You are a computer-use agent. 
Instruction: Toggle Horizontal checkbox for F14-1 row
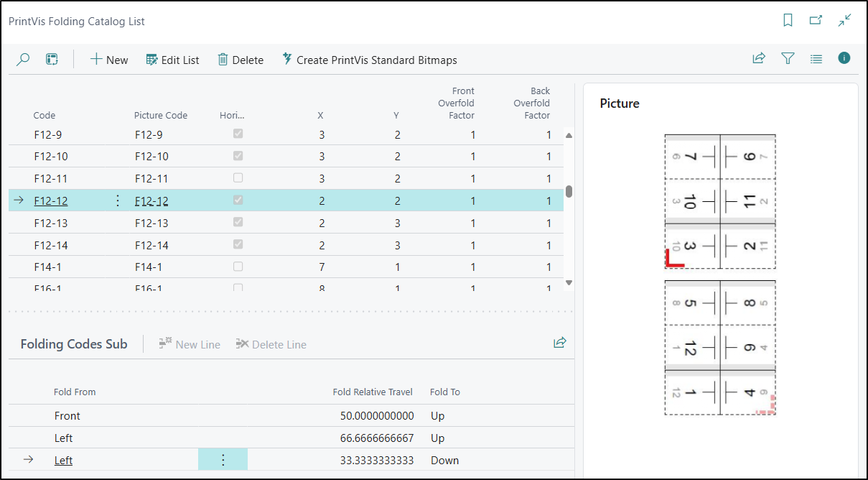[x=238, y=267]
